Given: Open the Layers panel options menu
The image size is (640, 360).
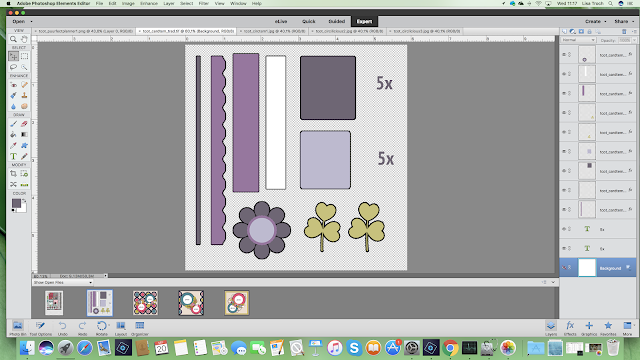Looking at the screenshot, I should [633, 31].
